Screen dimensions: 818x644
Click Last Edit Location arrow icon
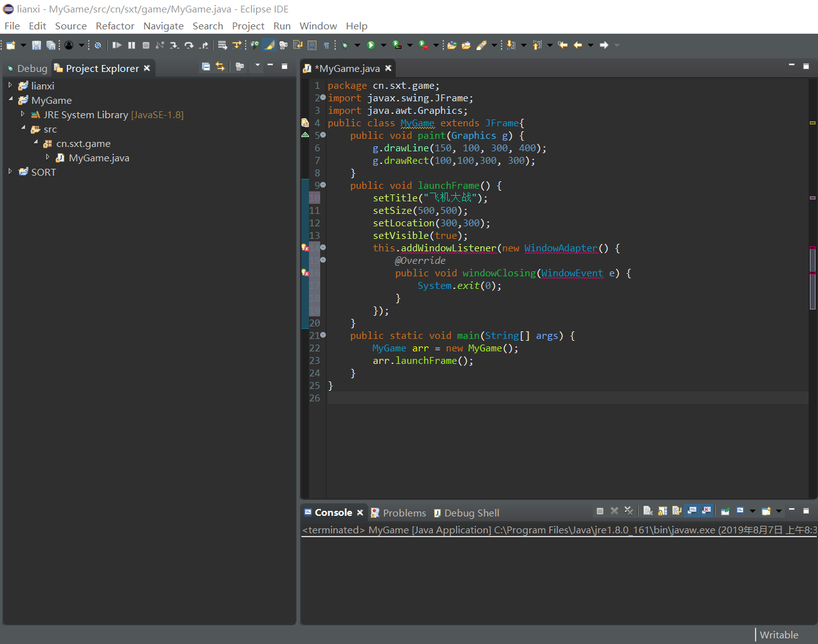[x=563, y=45]
